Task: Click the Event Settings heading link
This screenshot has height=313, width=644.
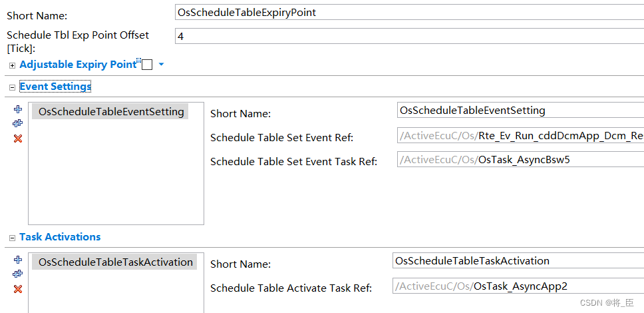Action: tap(55, 87)
